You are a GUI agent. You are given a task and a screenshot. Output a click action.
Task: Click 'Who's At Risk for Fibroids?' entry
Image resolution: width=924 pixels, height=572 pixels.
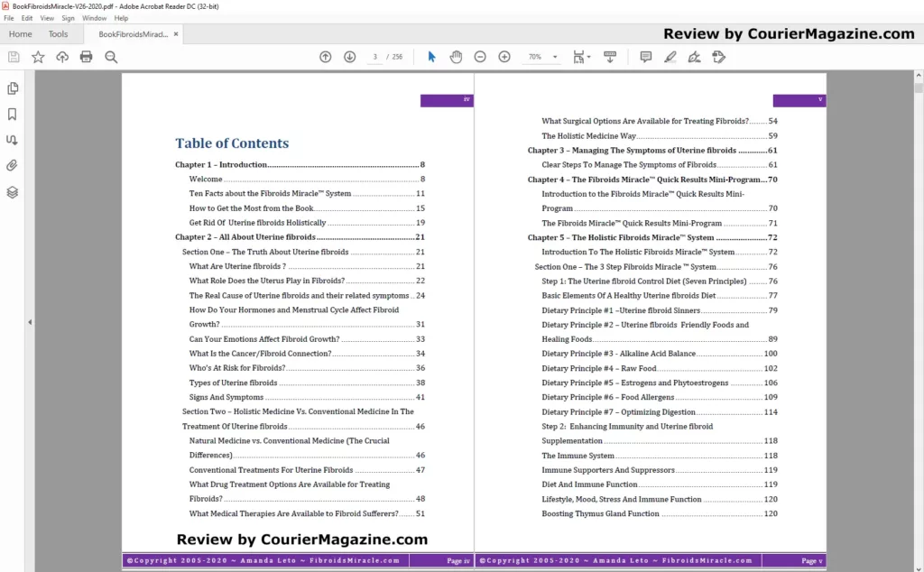point(307,368)
